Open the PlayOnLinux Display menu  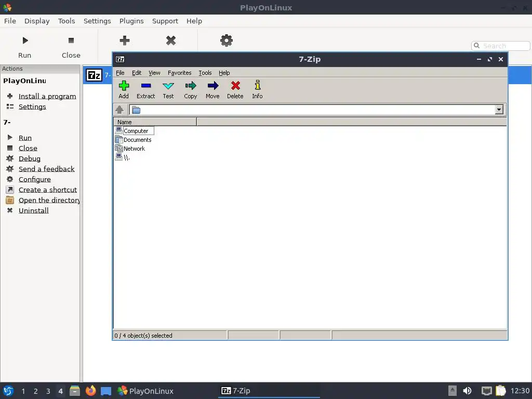tap(37, 21)
